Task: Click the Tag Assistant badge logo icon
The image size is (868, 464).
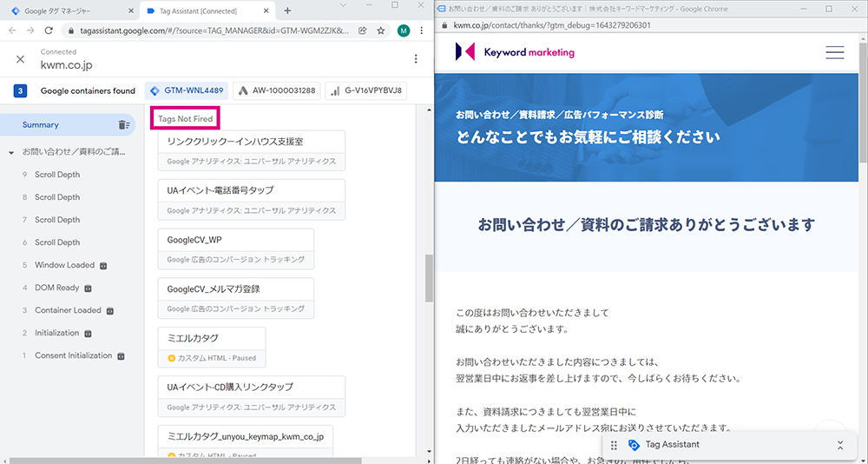Action: click(634, 445)
